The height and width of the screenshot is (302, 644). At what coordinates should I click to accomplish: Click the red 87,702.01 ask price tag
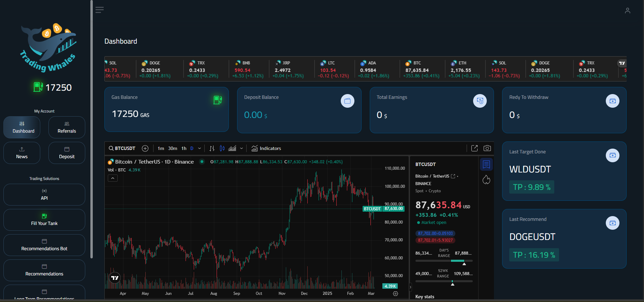[x=435, y=240]
